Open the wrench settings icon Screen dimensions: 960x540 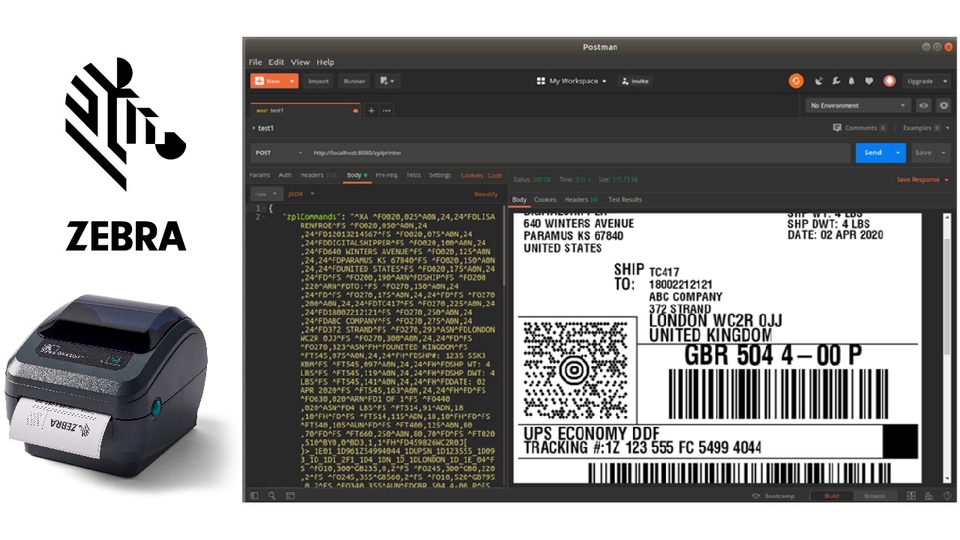tap(836, 81)
